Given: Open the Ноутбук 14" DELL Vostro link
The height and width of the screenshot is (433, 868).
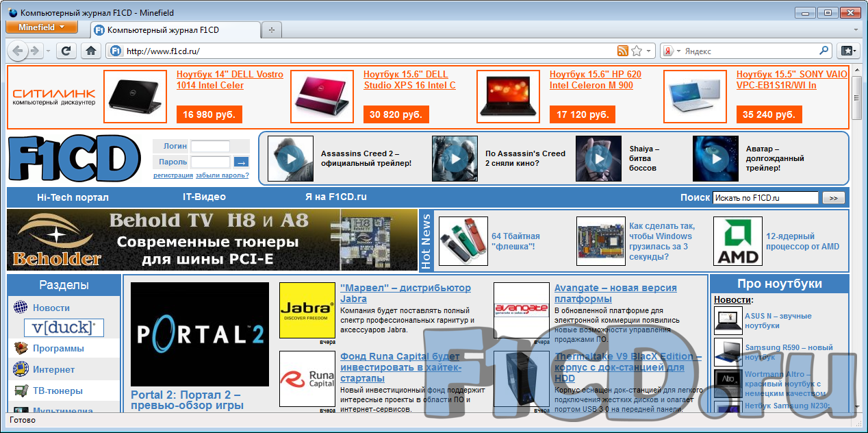Looking at the screenshot, I should click(x=230, y=79).
